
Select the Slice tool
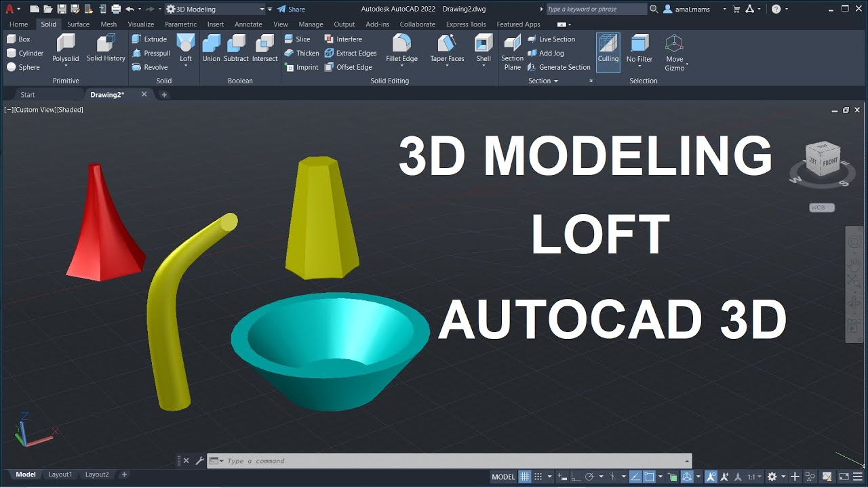pos(297,39)
